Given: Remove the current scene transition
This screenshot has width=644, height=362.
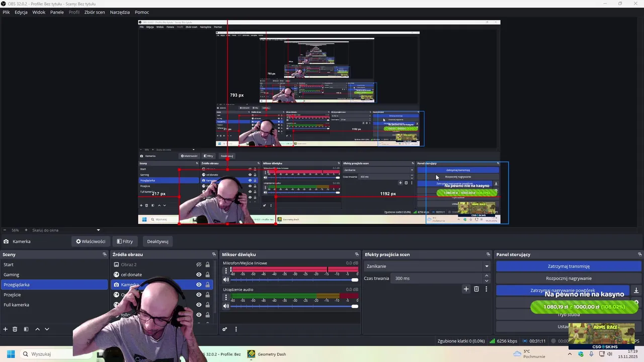Looking at the screenshot, I should [476, 289].
